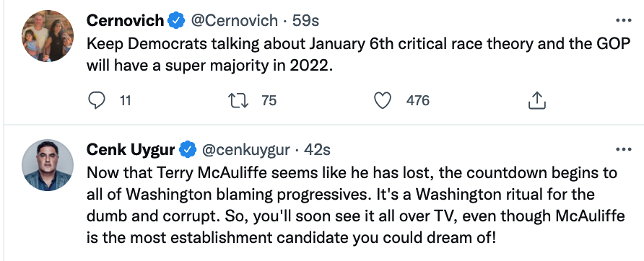Share the Cernovich tweet
The width and height of the screenshot is (644, 261).
[537, 100]
